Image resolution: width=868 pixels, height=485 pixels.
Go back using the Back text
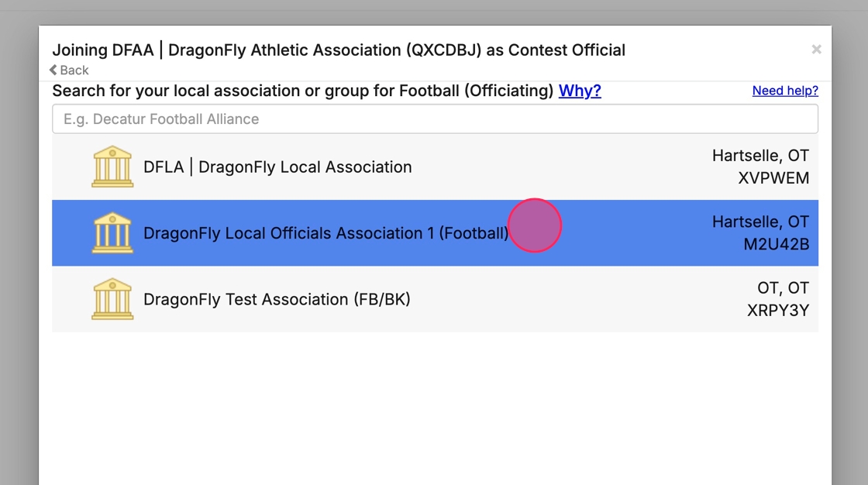coord(74,71)
